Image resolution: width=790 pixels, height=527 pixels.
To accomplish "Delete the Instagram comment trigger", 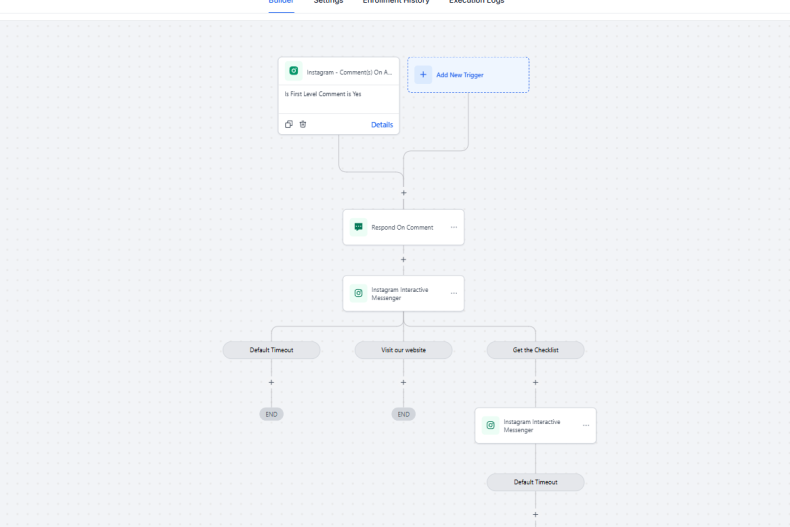I will click(303, 124).
